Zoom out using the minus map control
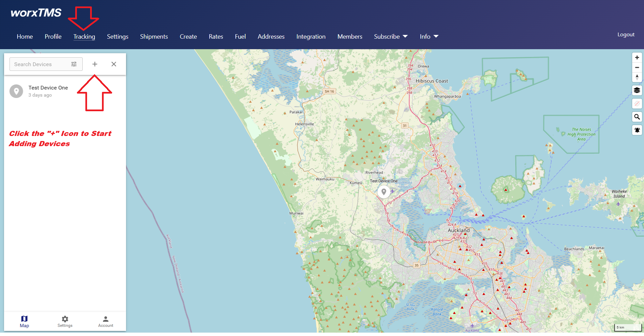Screen dimensions: 644x336 pyautogui.click(x=637, y=67)
